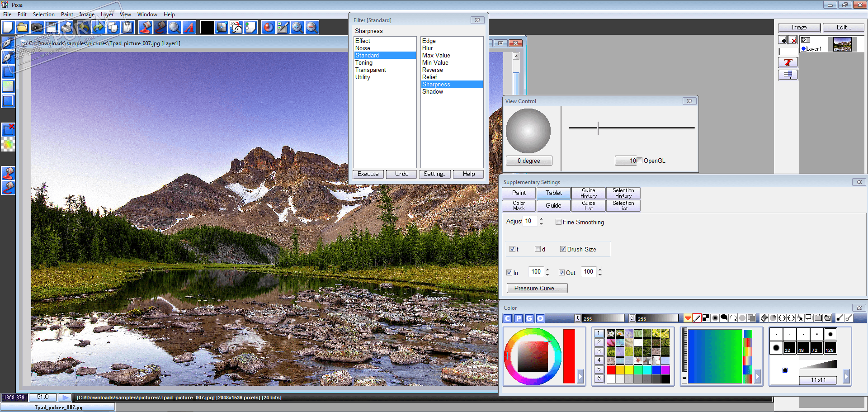This screenshot has height=412, width=868.
Task: Open a file with the folder icon
Action: click(22, 28)
